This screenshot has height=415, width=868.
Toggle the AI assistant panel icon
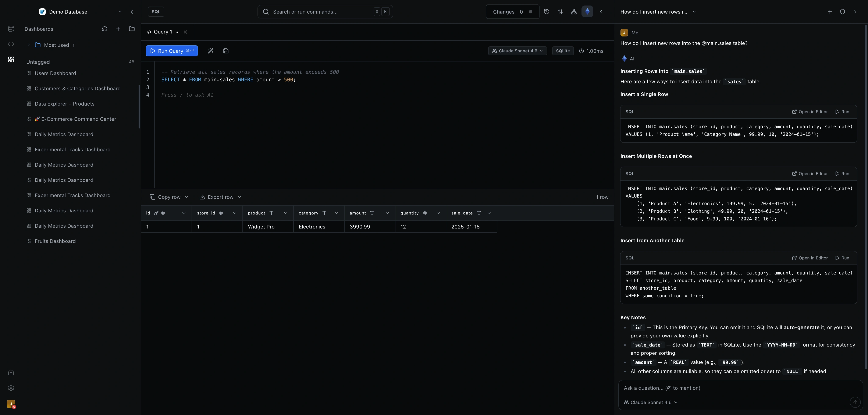[x=587, y=12]
